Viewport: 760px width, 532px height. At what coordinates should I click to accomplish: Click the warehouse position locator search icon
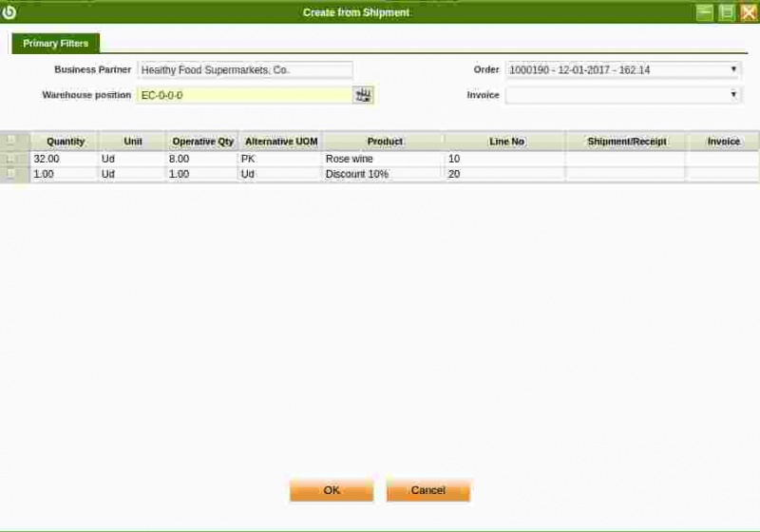363,95
